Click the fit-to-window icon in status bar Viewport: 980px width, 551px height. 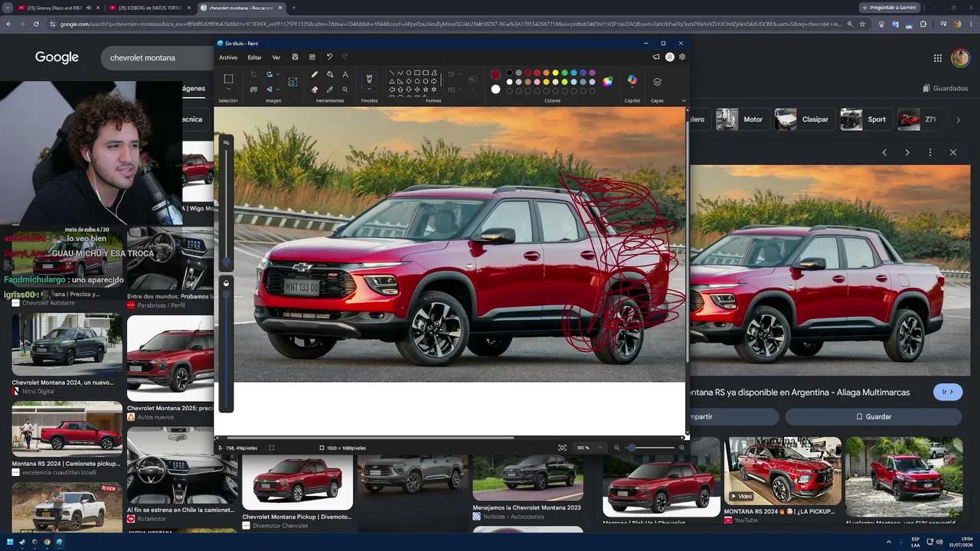tap(563, 448)
